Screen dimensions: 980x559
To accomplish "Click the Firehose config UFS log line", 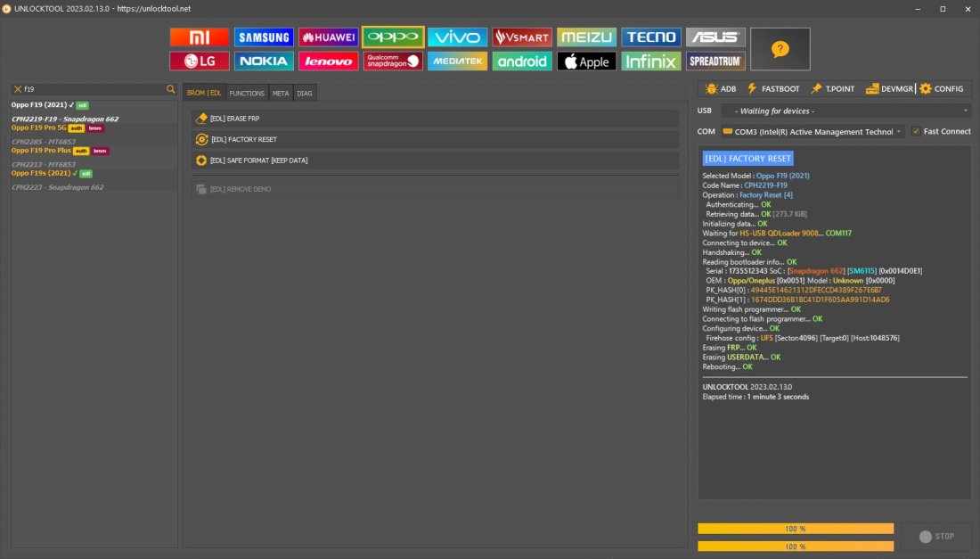I will (803, 338).
